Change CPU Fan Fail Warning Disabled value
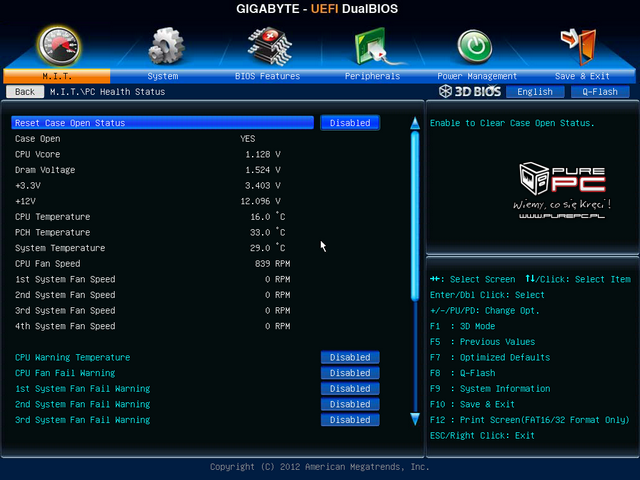Screen dimensions: 640x480 (x=350, y=373)
